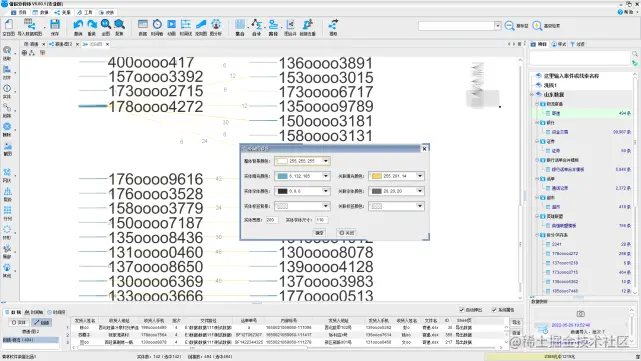This screenshot has width=641, height=361.
Task: Collapse the tree folder containing the 2241 row
Action: (x=537, y=235)
